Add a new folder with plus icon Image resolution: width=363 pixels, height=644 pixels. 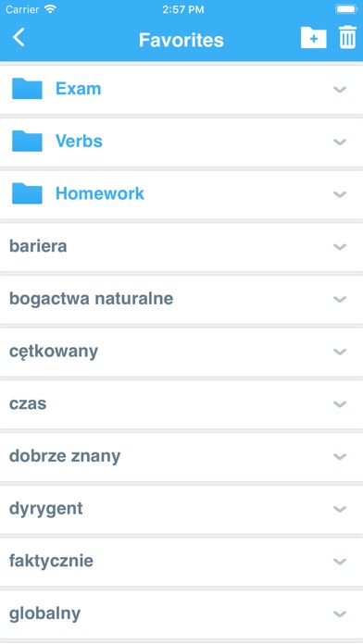coord(314,38)
